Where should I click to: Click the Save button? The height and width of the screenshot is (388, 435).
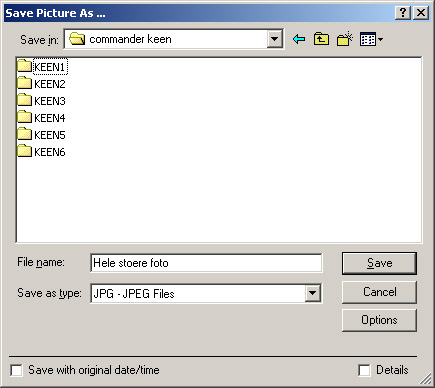click(379, 263)
